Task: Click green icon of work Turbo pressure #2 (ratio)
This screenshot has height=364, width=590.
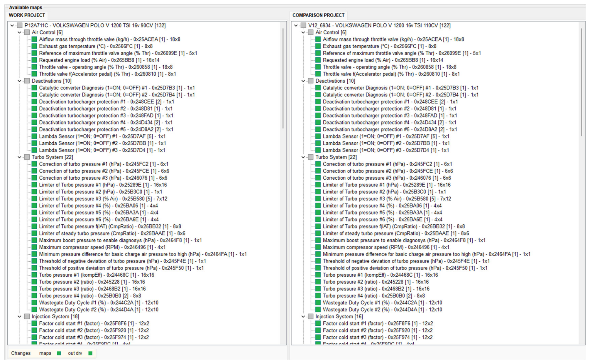Action: pyautogui.click(x=34, y=282)
